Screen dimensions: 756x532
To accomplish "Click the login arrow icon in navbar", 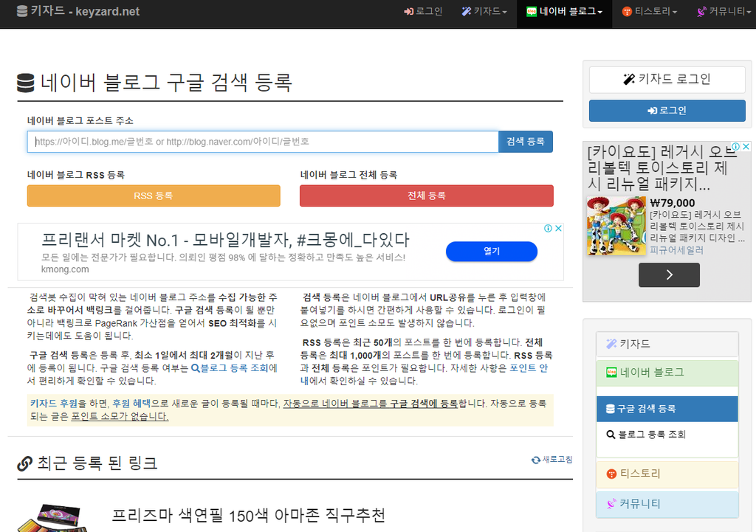I will [x=409, y=12].
